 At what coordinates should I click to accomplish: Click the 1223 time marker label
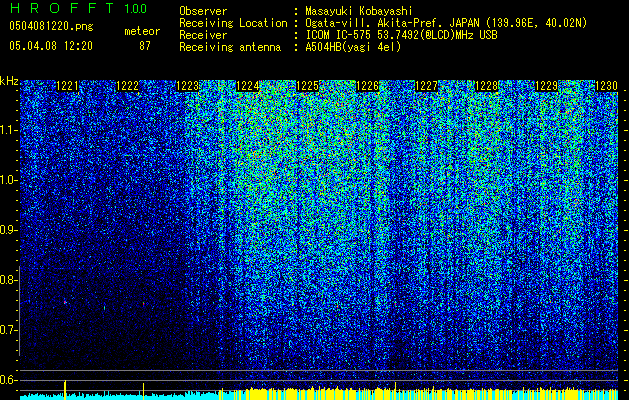(187, 86)
